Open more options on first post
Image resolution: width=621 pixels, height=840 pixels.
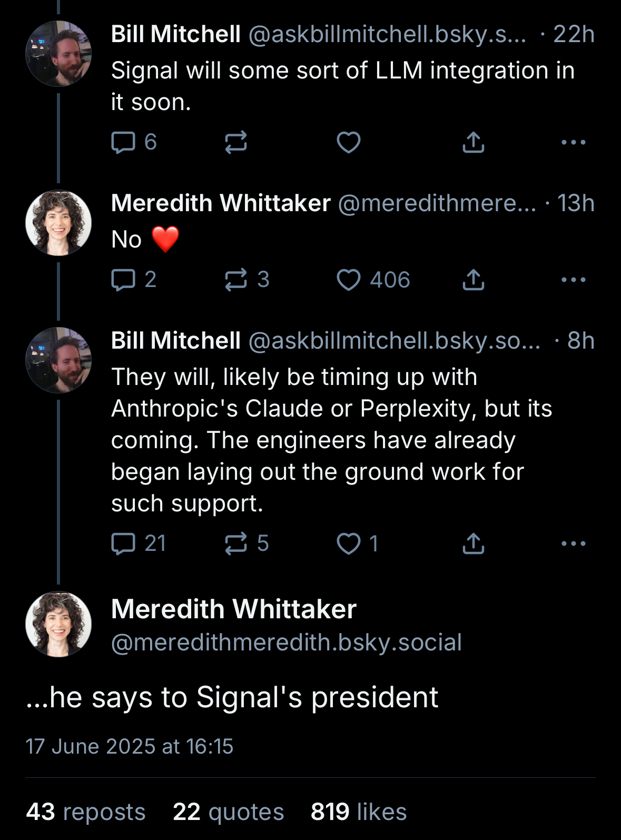[x=573, y=142]
